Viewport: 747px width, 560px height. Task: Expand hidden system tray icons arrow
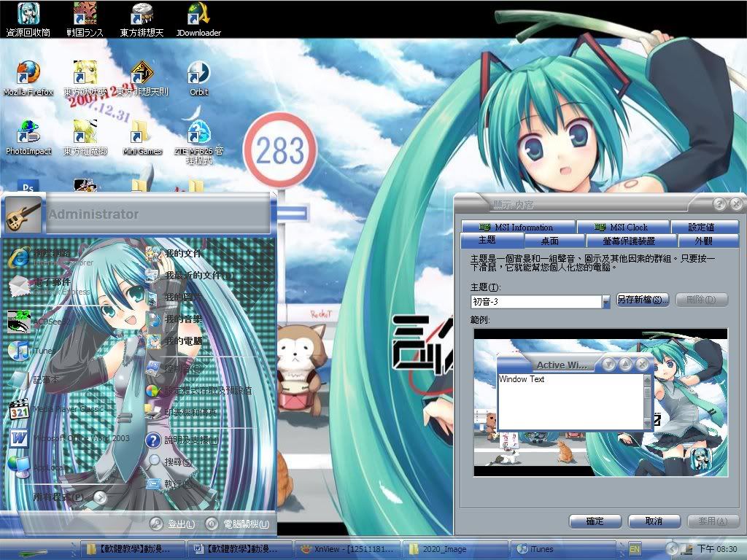tap(672, 549)
